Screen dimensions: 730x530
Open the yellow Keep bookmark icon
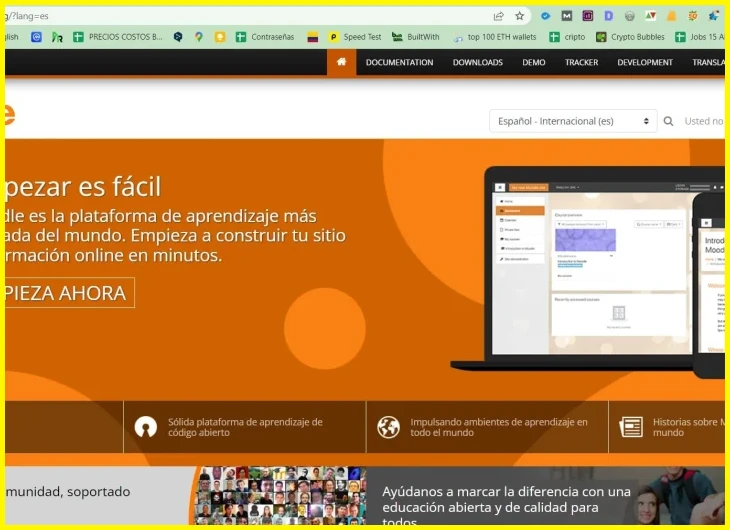(220, 37)
